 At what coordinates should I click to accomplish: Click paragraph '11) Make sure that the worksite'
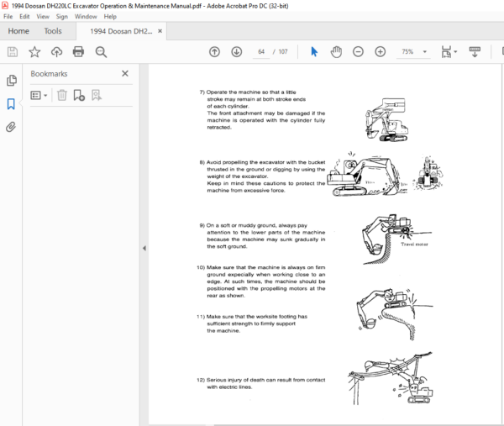(252, 323)
